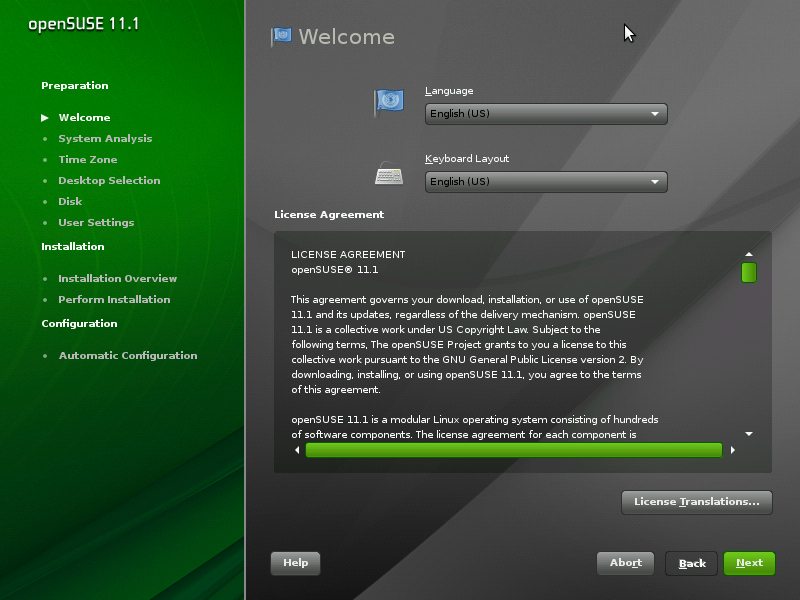The width and height of the screenshot is (800, 600).
Task: Click the Help button
Action: (x=295, y=563)
